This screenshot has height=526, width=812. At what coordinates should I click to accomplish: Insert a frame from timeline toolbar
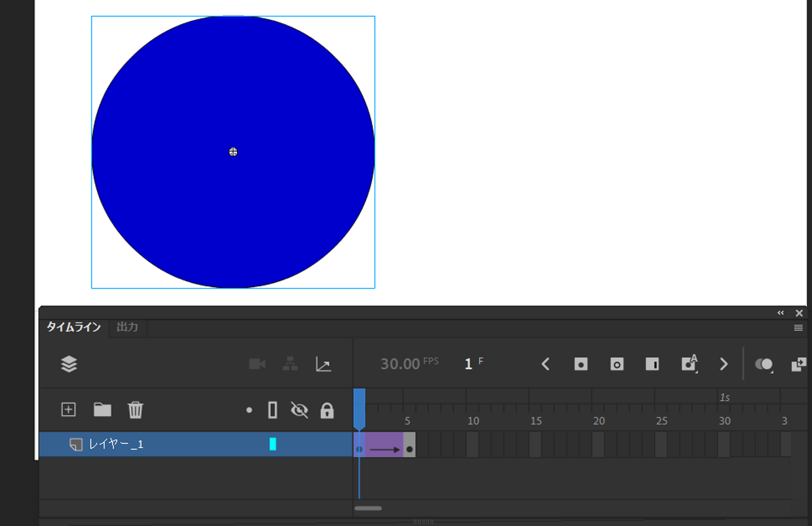[x=652, y=364]
